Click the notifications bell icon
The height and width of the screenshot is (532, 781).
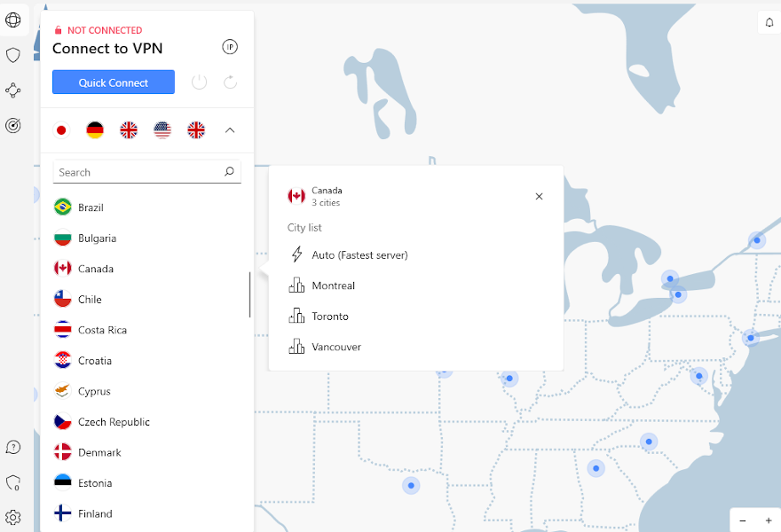pos(769,23)
